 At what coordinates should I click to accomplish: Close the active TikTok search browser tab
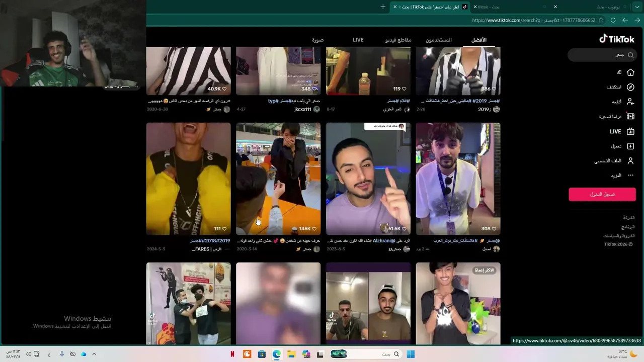click(x=395, y=7)
